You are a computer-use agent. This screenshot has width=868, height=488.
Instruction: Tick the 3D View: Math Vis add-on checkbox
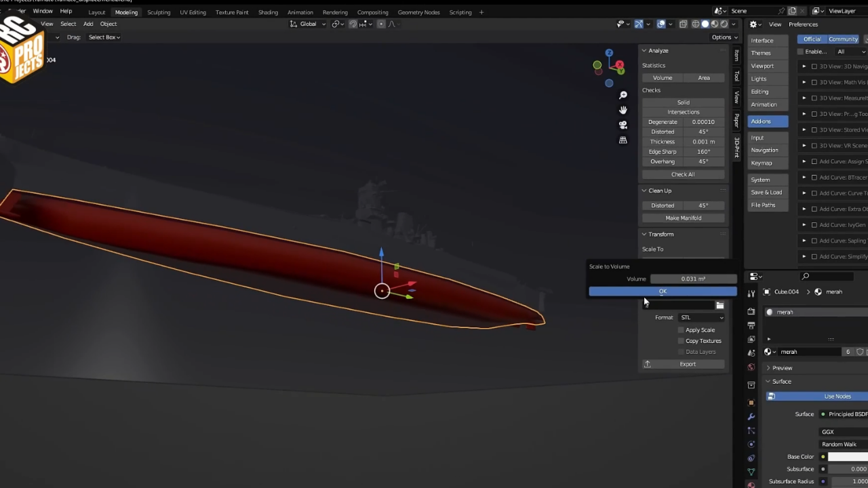814,83
